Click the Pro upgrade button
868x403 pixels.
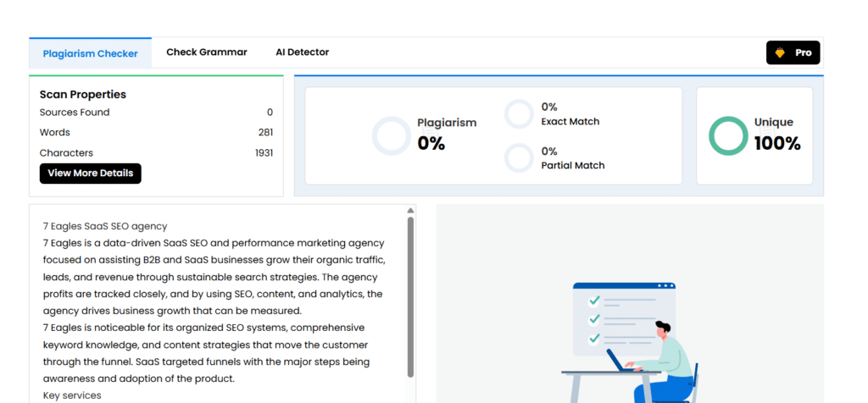[793, 52]
